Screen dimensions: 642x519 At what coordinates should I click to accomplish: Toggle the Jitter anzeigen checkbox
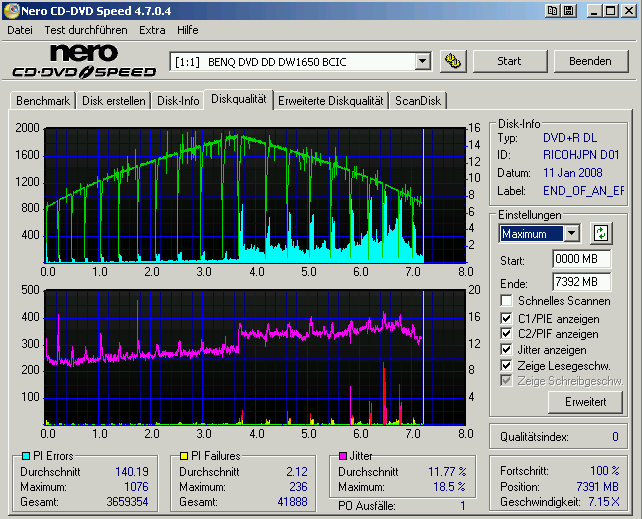(507, 350)
